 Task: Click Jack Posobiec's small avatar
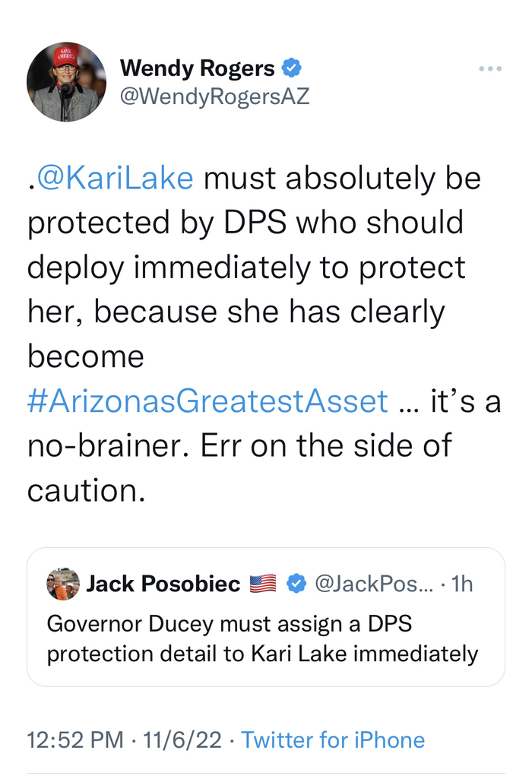[x=63, y=584]
